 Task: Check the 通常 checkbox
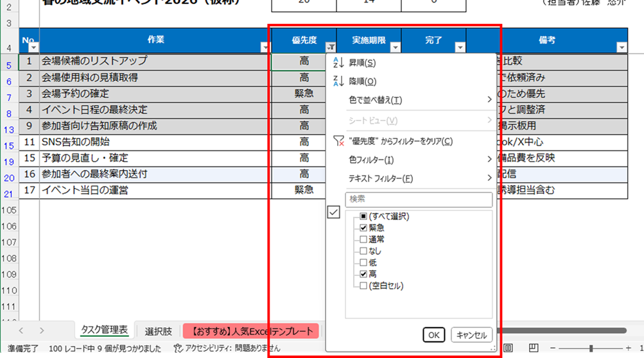tap(363, 239)
